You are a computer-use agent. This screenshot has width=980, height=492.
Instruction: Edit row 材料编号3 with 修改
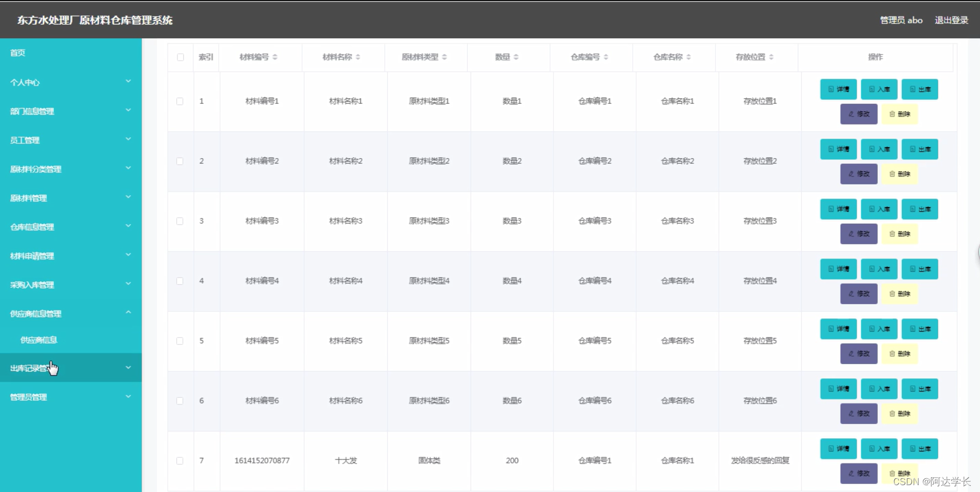[x=859, y=234]
